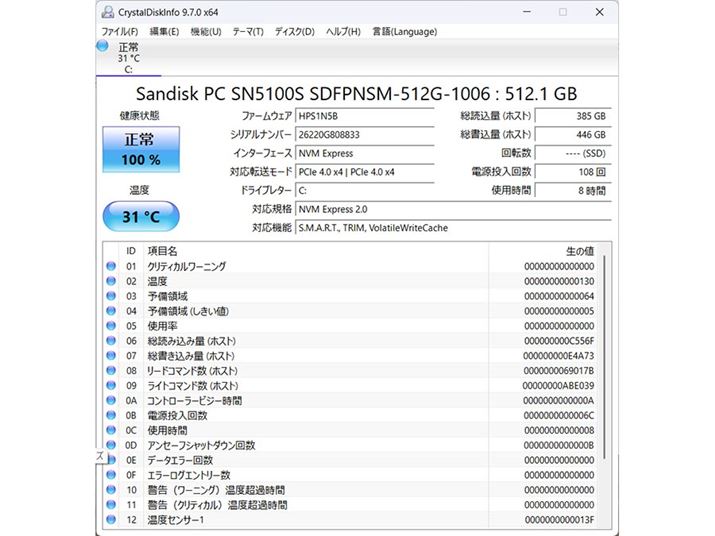This screenshot has width=715, height=536.
Task: Click the 生の値 column header
Action: 580,251
